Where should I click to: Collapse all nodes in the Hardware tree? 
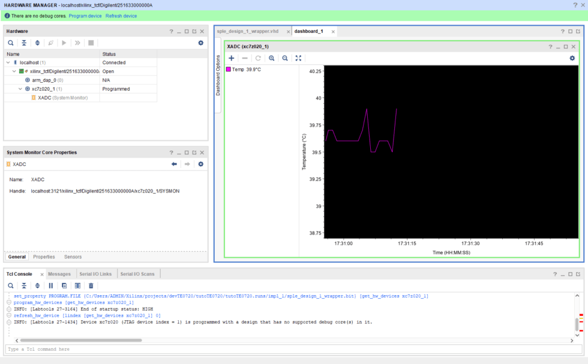pos(23,43)
